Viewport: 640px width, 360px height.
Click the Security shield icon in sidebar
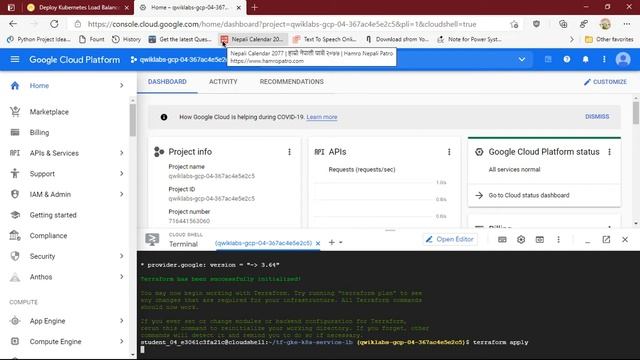click(x=15, y=256)
